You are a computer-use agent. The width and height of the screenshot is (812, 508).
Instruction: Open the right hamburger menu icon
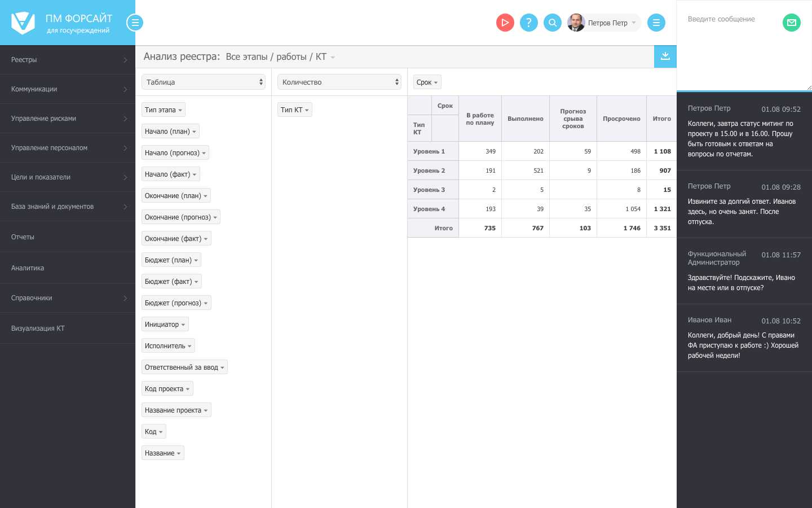click(x=656, y=23)
